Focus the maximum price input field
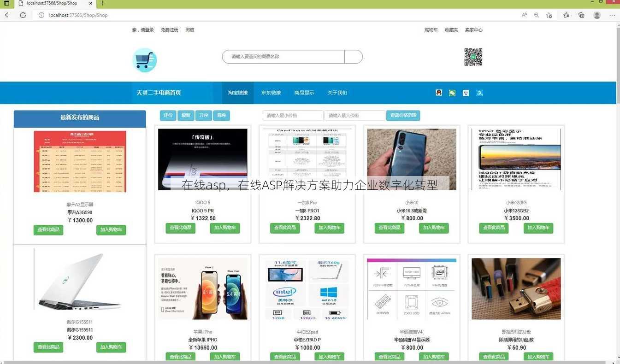Screen dimensions: 620x364 (x=355, y=116)
